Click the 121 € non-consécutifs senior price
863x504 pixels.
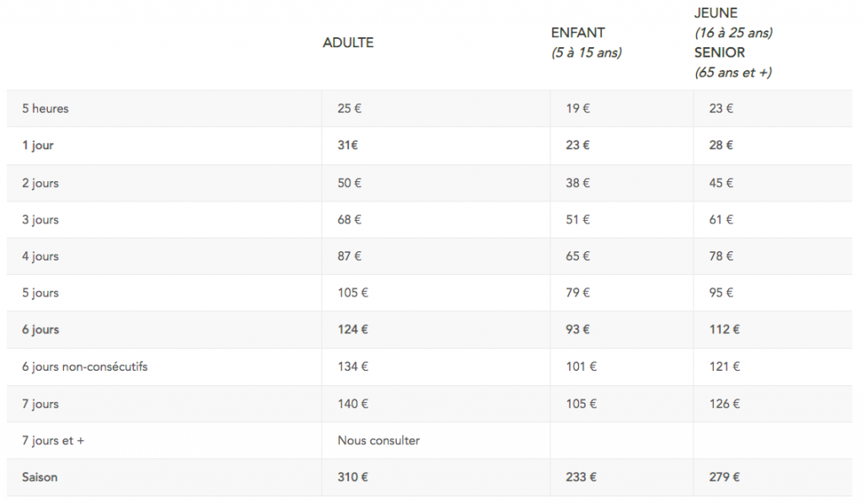coord(724,367)
